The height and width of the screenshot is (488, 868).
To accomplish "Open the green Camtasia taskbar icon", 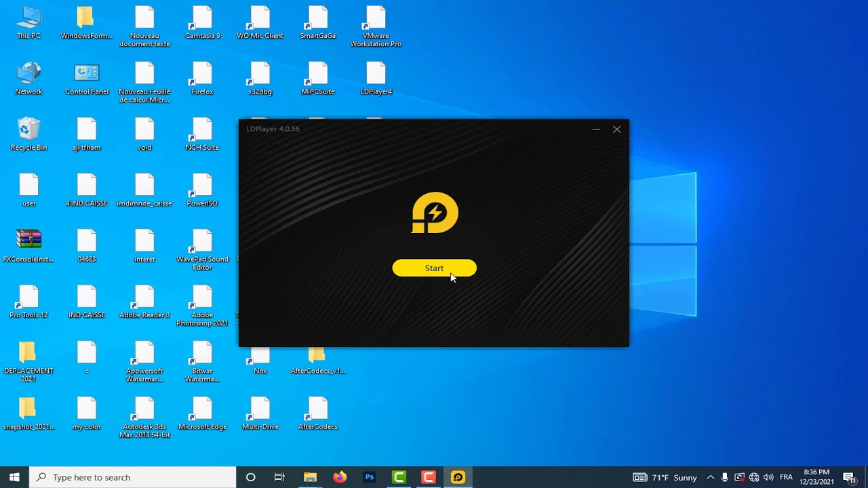I will [x=399, y=477].
